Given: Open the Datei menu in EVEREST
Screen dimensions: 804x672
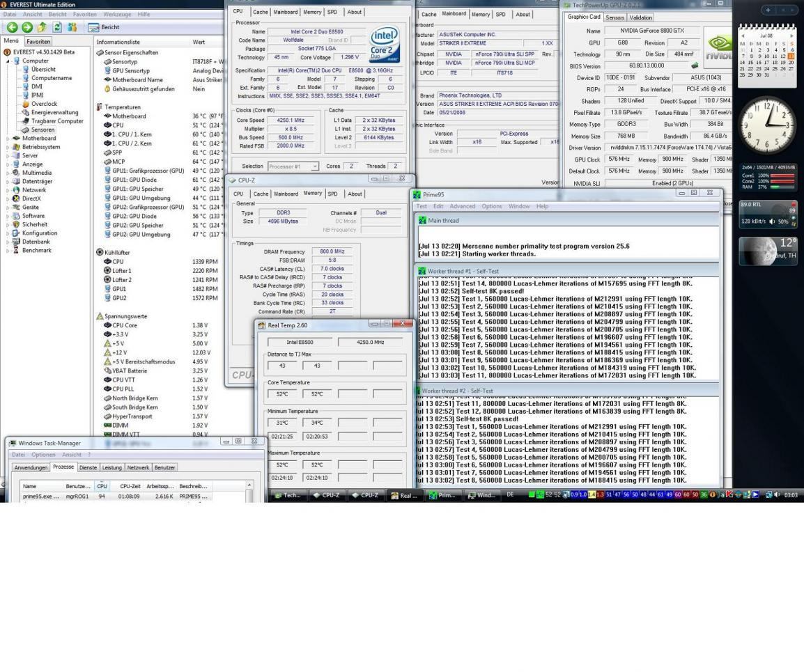Looking at the screenshot, I should coord(10,15).
